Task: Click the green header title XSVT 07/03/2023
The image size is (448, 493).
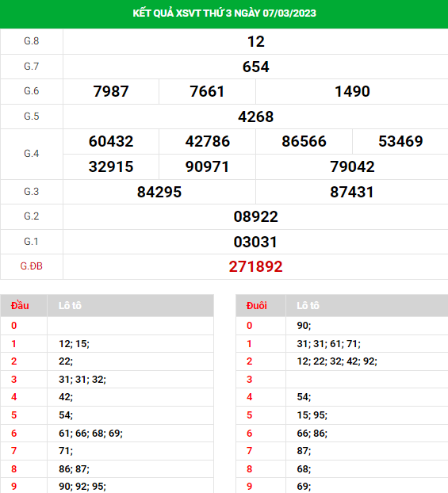Action: point(224,13)
